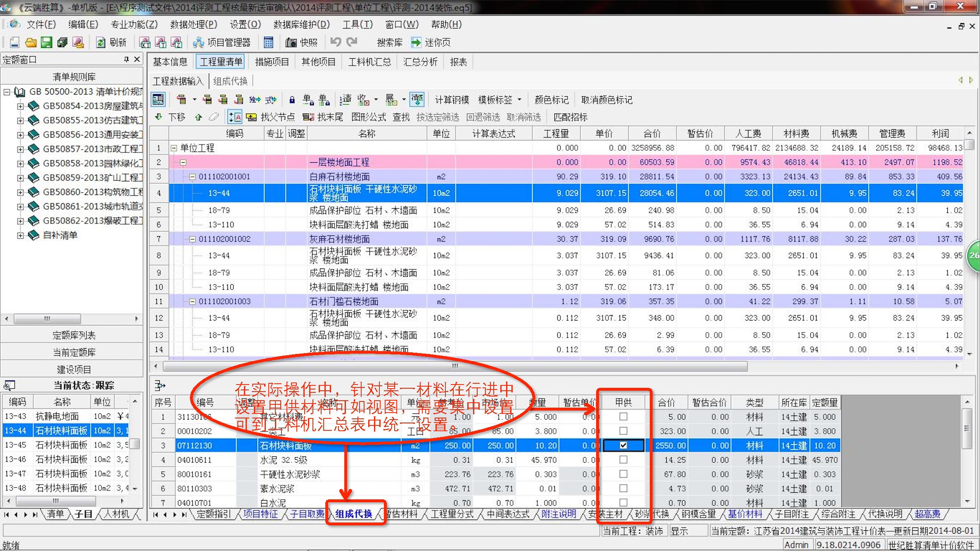
Task: Open dropdown arrow next to 展 icon
Action: point(404,100)
